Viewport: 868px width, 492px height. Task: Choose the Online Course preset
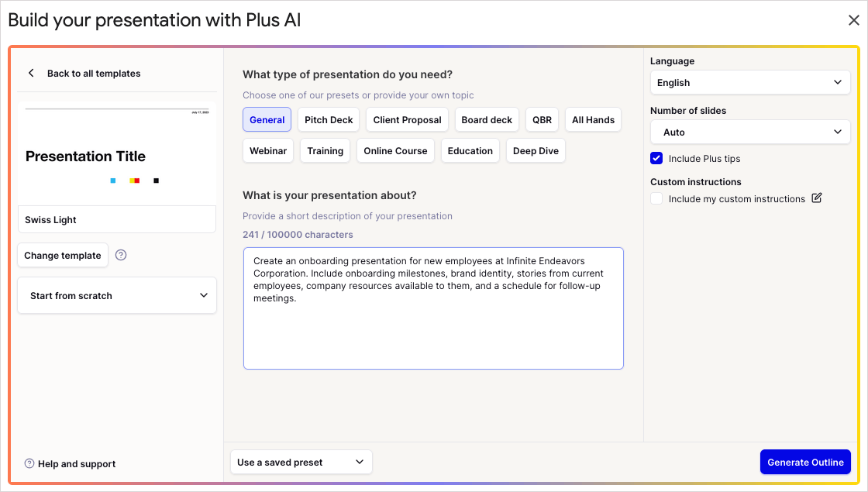coord(395,150)
